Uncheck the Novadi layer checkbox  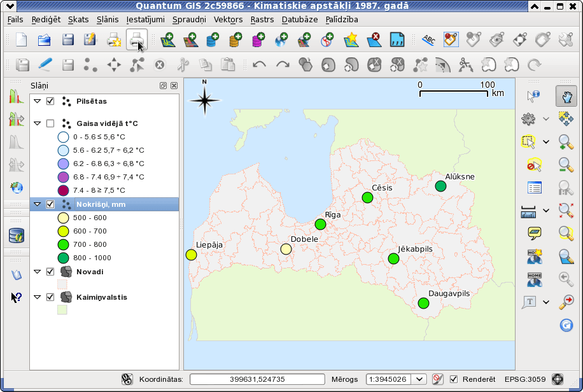coord(50,272)
